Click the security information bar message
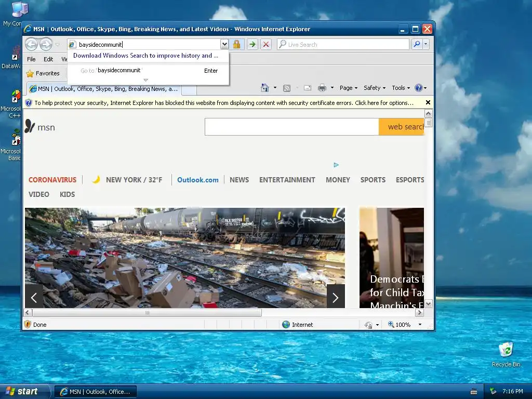 click(224, 103)
